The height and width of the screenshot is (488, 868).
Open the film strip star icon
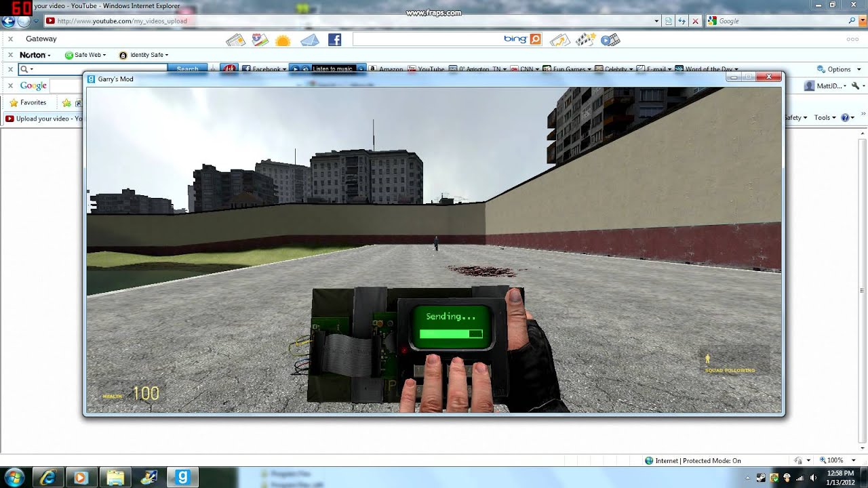[585, 40]
